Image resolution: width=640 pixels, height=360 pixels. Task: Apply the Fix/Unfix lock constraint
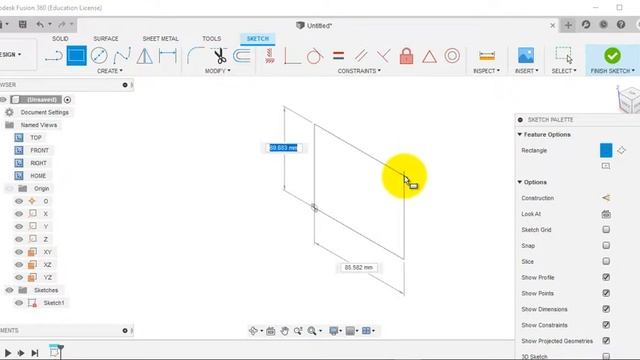click(406, 56)
